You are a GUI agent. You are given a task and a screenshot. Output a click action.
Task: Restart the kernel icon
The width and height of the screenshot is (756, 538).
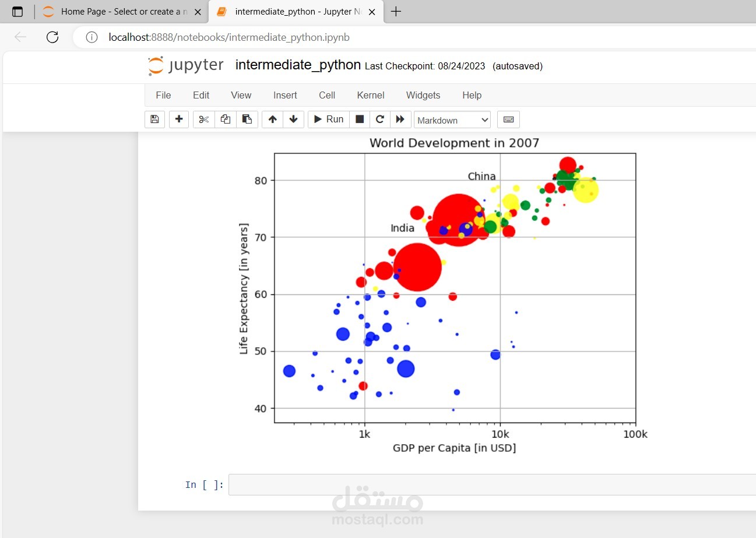[x=379, y=119]
